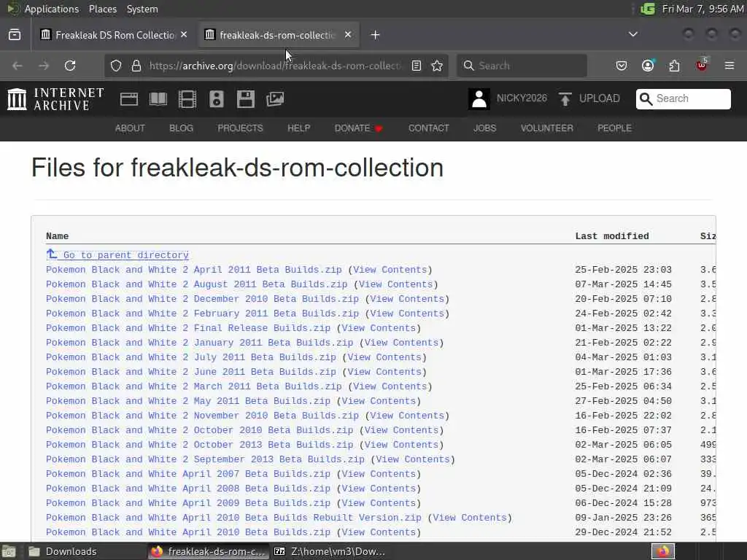Reload the page with the refresh button

[x=70, y=65]
